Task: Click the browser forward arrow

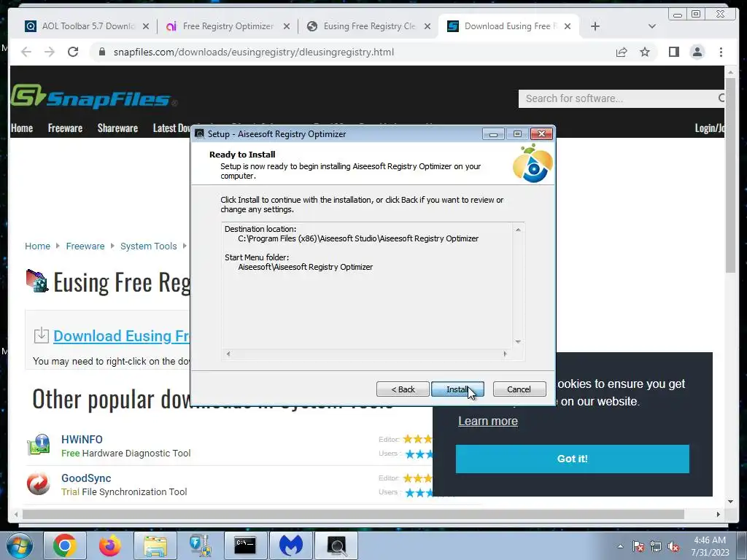Action: click(50, 52)
